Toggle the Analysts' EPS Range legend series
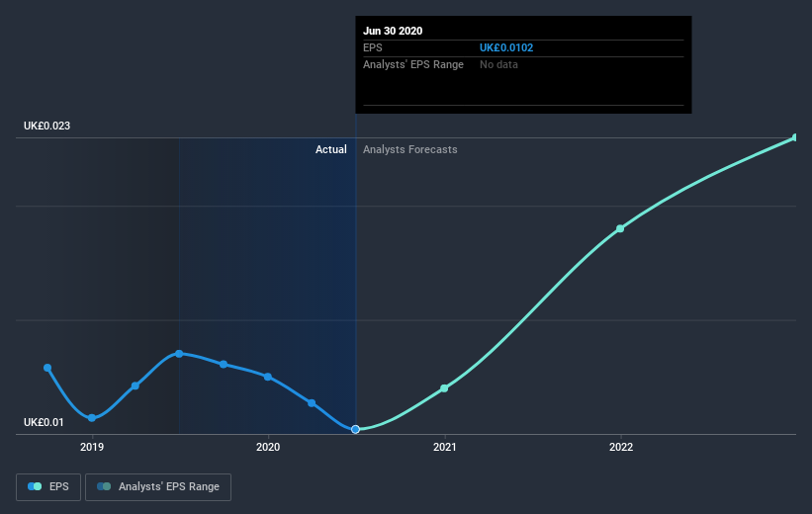Viewport: 812px width, 514px height. tap(158, 487)
